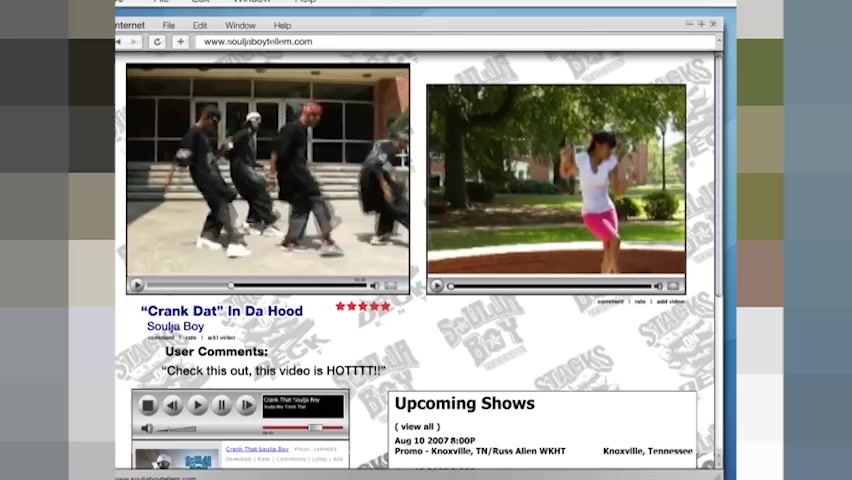This screenshot has height=480, width=852.
Task: Click the black 'Crank That Soulja Boy' track display
Action: [303, 406]
